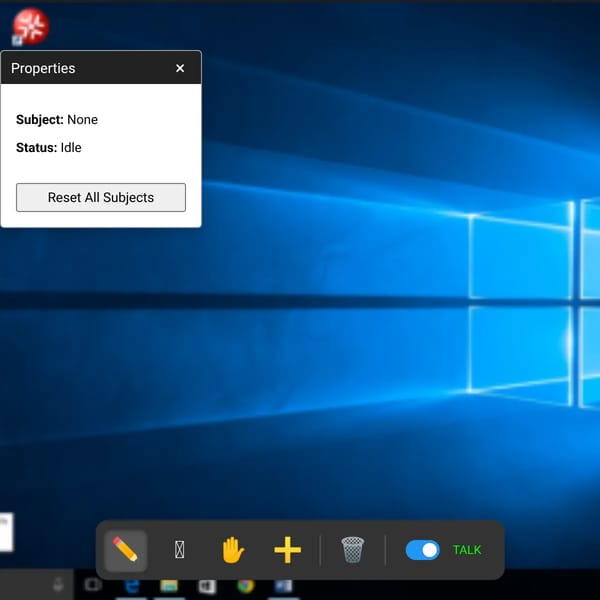Open the Word icon in taskbar
600x600 pixels.
tap(284, 585)
